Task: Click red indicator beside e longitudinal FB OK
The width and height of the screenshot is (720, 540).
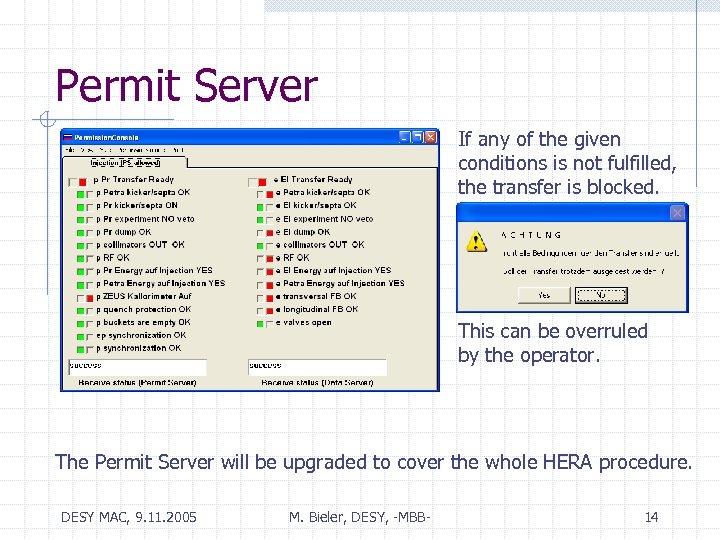Action: tap(270, 311)
